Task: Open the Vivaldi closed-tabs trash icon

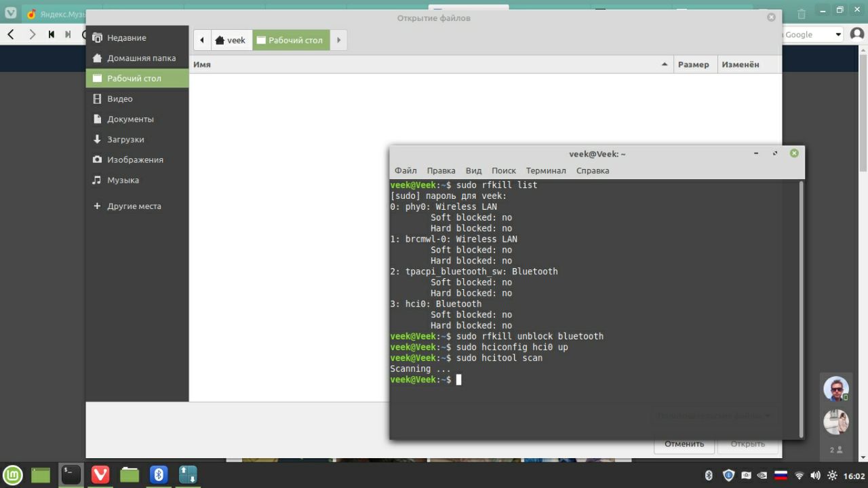Action: coord(802,13)
